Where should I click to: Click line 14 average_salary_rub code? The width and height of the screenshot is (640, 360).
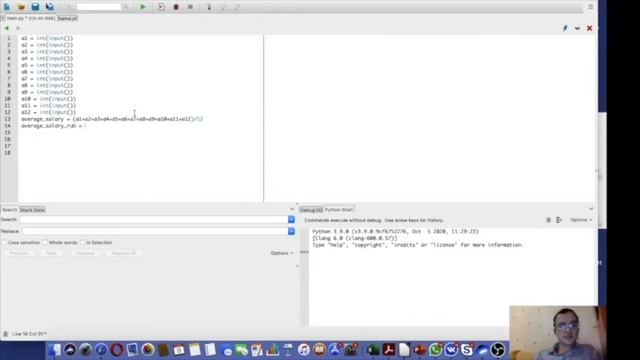pos(53,126)
